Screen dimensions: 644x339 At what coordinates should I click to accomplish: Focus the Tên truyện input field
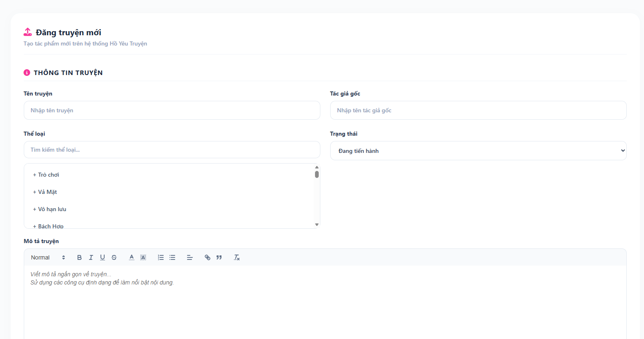(x=172, y=110)
